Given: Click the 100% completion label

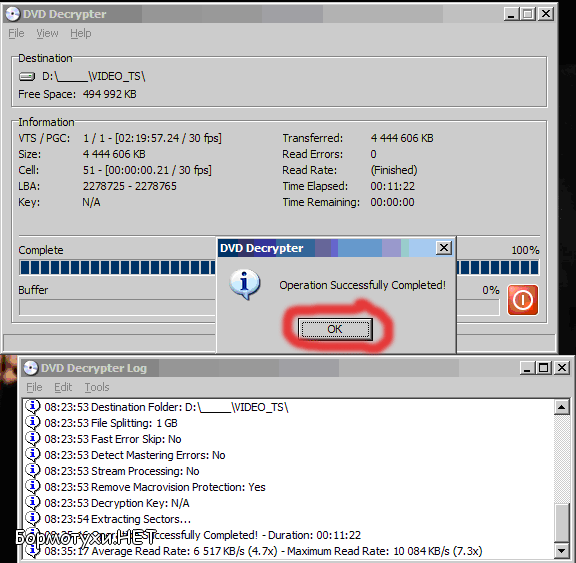Looking at the screenshot, I should (x=525, y=250).
